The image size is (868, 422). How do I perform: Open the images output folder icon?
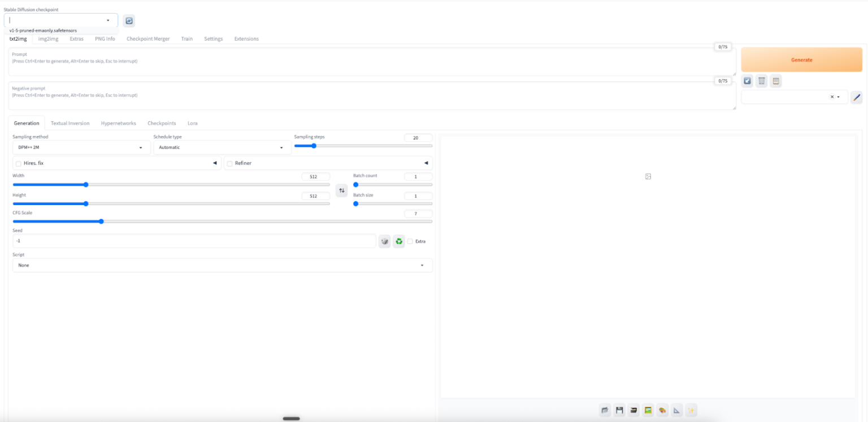click(x=605, y=410)
